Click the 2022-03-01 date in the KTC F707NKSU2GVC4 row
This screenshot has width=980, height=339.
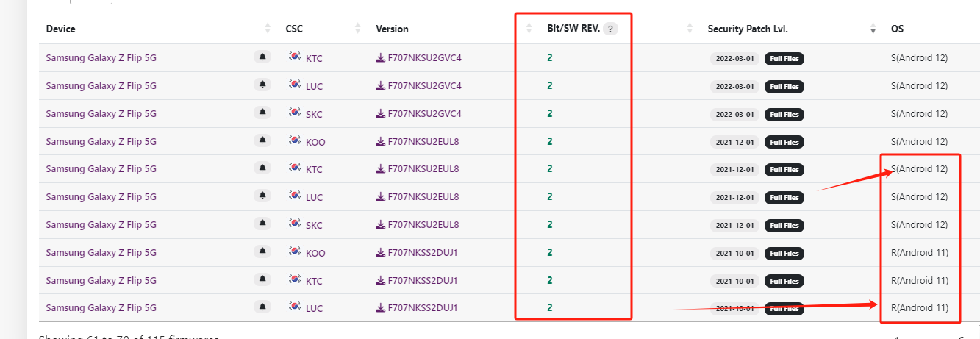735,58
